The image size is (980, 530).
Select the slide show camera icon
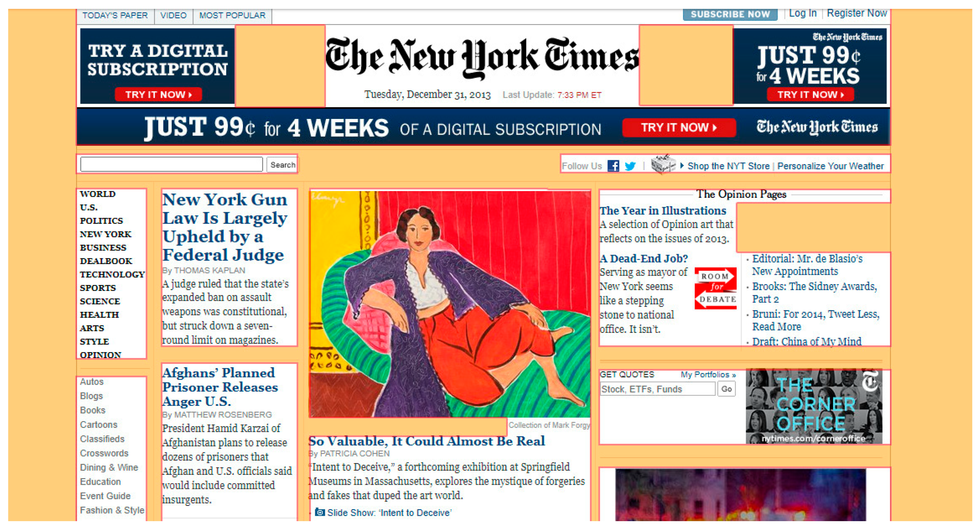[320, 512]
